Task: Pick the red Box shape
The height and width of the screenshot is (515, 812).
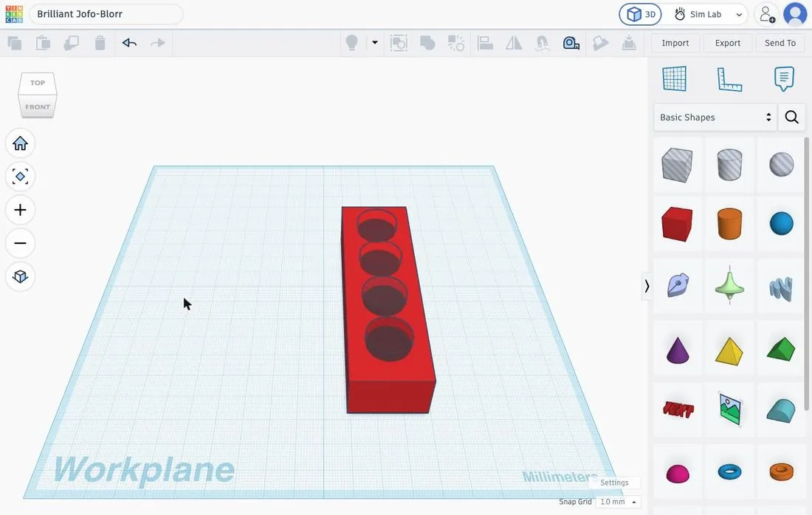Action: coord(677,224)
